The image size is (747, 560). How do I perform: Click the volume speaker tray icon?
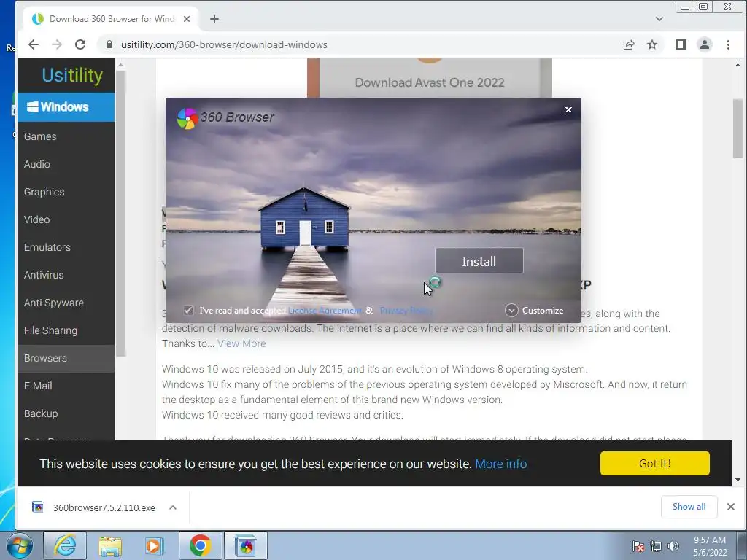[x=673, y=546]
